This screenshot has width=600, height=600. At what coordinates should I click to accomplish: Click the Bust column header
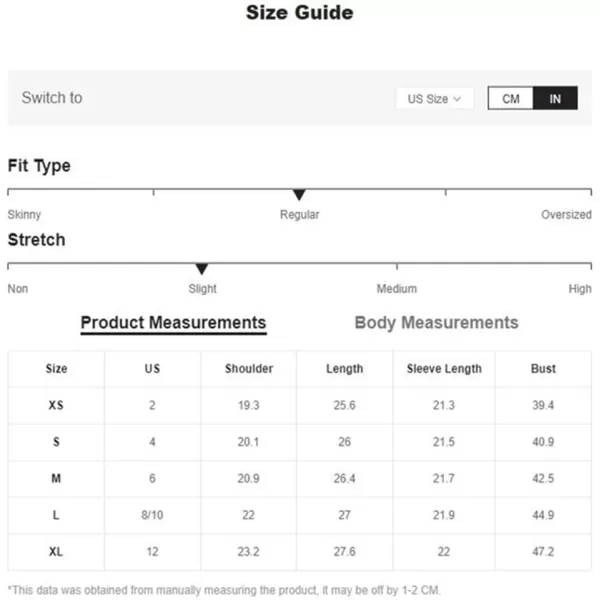543,368
